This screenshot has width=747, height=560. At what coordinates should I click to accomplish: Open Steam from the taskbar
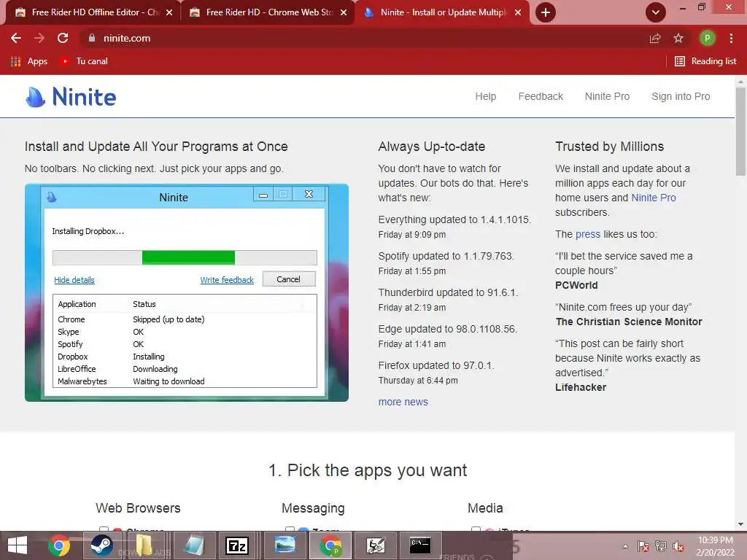(x=102, y=545)
